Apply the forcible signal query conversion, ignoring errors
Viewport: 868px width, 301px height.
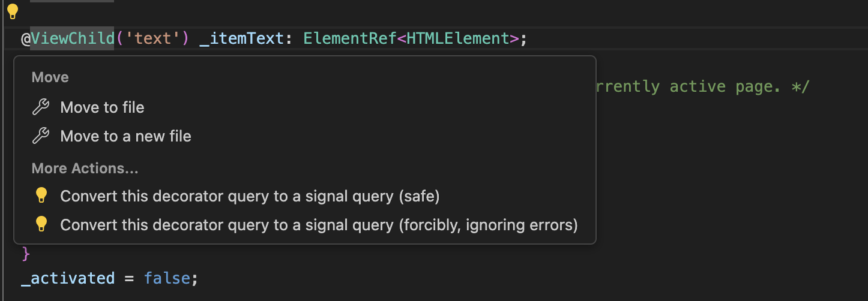[x=319, y=225]
